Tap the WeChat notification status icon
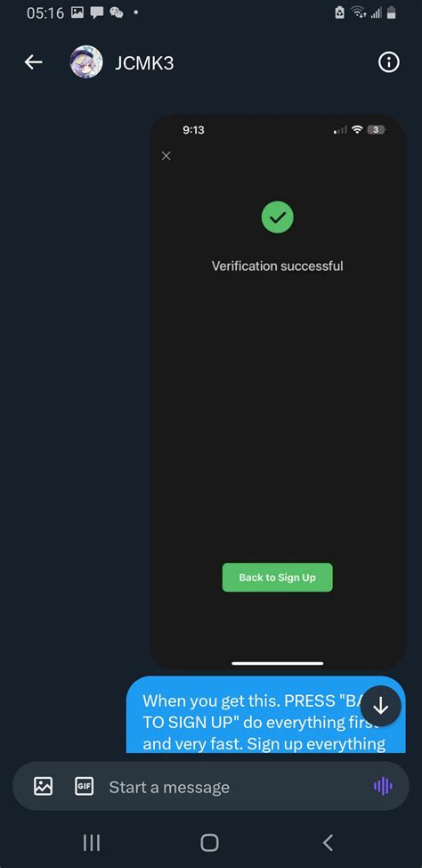Image resolution: width=422 pixels, height=868 pixels. pos(116,12)
